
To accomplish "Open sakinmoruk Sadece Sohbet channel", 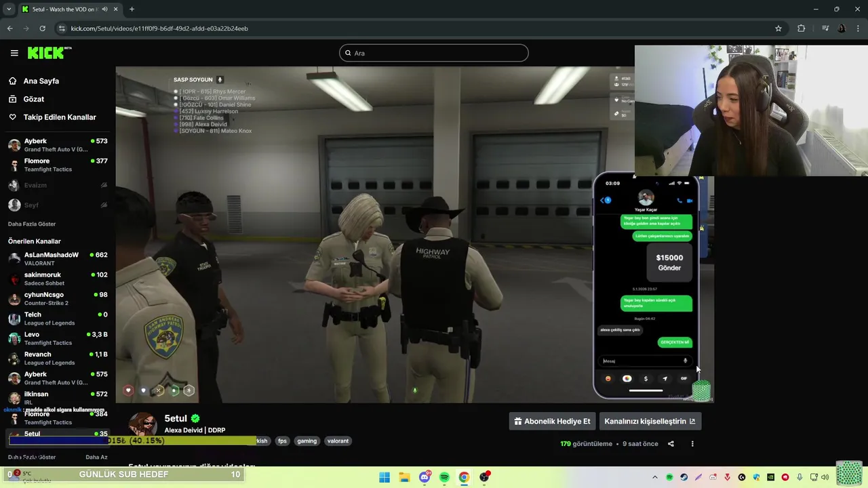I will [x=57, y=279].
